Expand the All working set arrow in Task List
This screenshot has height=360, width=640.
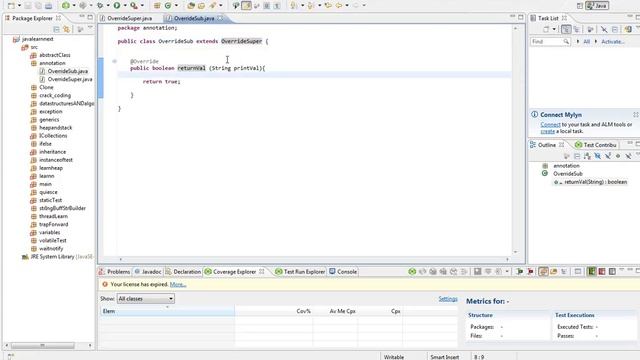[x=578, y=42]
